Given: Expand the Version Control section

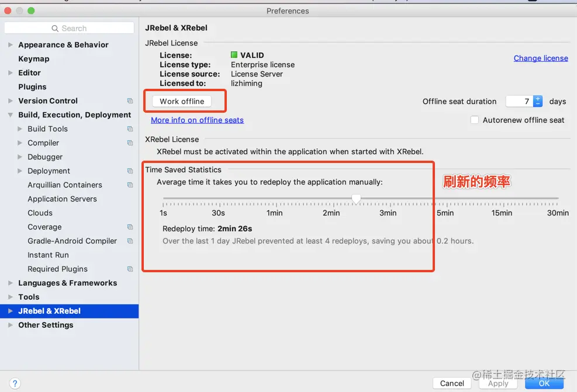Looking at the screenshot, I should (x=11, y=100).
